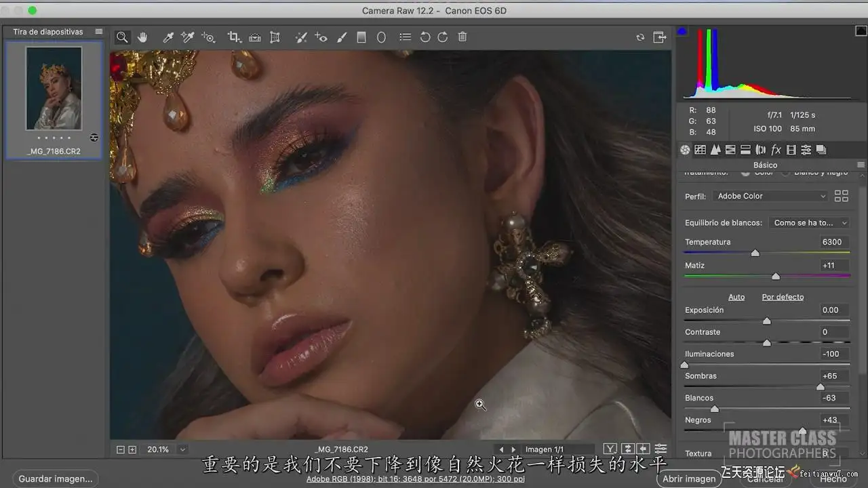Open the Detail panel tab
The width and height of the screenshot is (868, 488).
click(x=715, y=150)
